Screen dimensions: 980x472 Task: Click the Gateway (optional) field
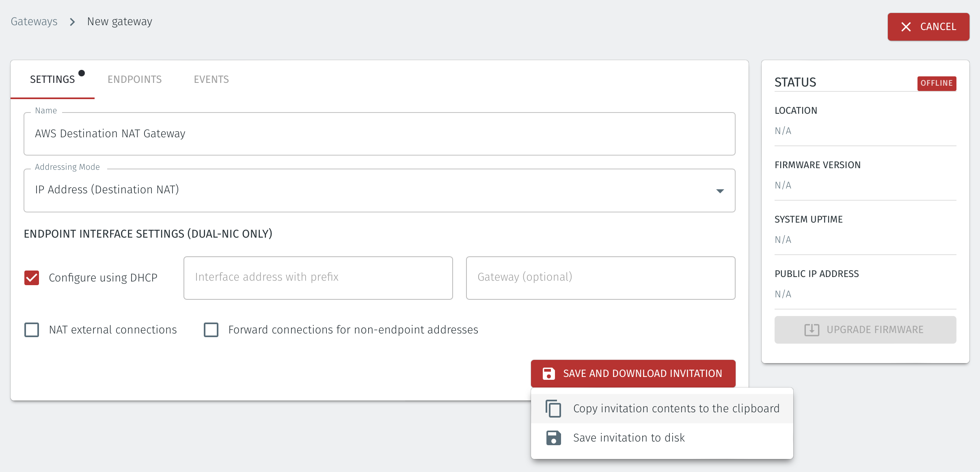tap(600, 278)
